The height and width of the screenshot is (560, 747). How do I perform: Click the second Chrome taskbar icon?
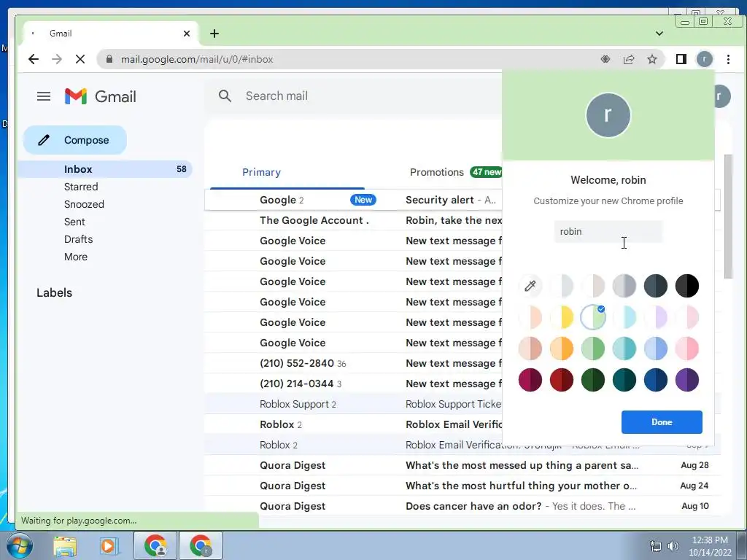click(200, 545)
